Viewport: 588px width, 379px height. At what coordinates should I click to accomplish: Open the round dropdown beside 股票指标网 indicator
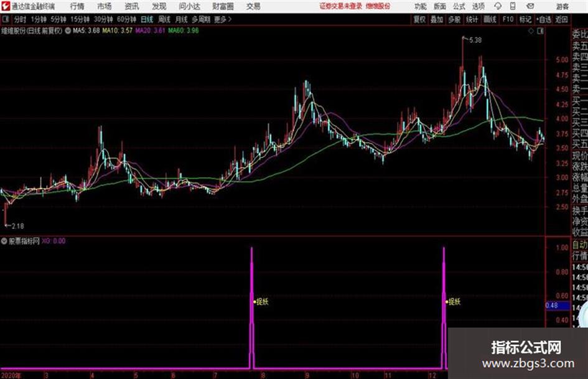[4, 241]
